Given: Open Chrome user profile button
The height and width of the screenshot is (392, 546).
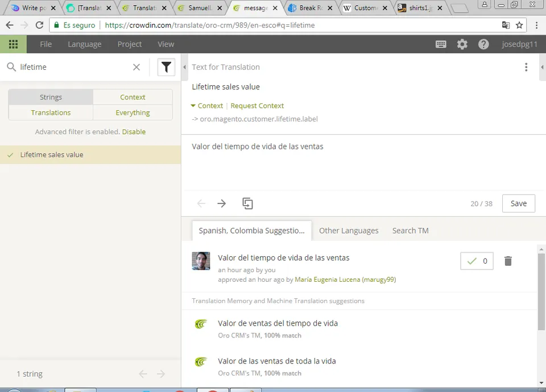Looking at the screenshot, I should 485,5.
